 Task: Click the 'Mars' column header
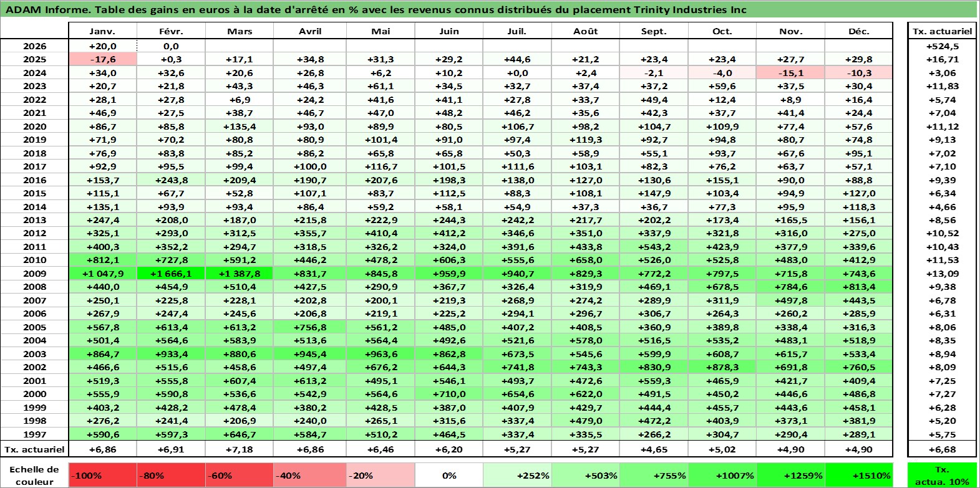coord(240,31)
